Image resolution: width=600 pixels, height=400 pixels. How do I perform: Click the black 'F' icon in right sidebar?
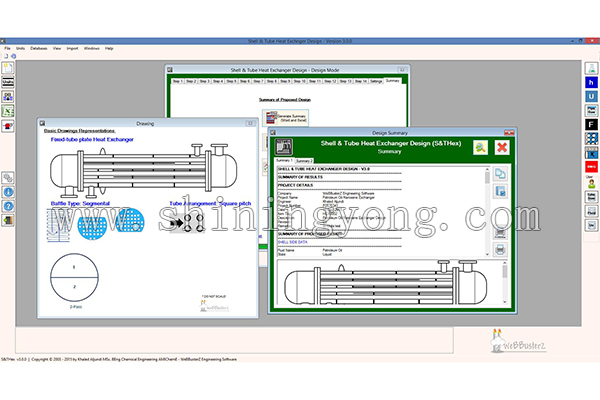point(592,125)
